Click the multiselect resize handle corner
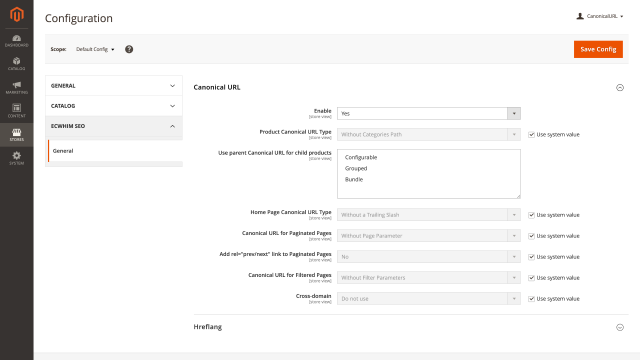Screen dimensions: 640x360 coord(518,196)
